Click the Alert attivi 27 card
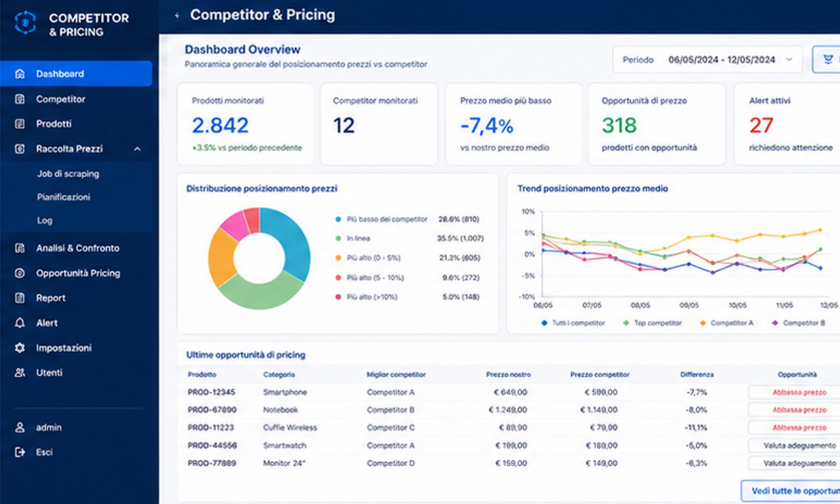 pos(787,124)
